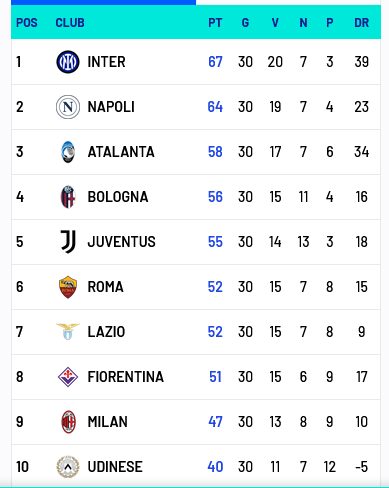Open the JUVENTUS team name link
This screenshot has width=389, height=488.
[x=121, y=242]
